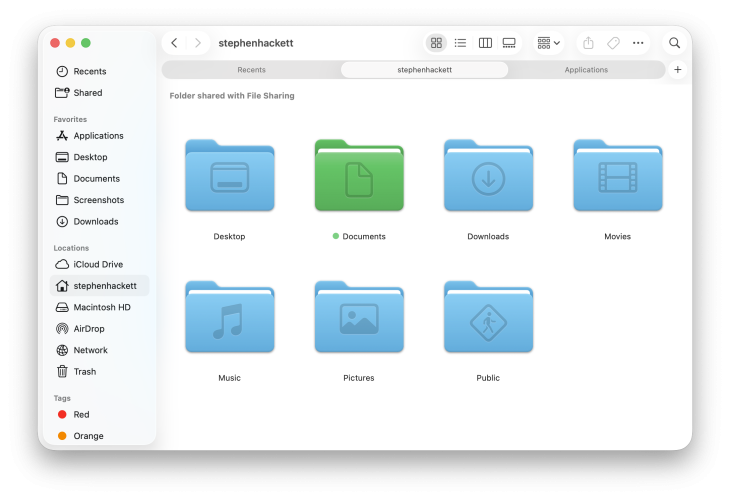Open the More actions ellipsis menu
The image size is (730, 500).
point(638,43)
